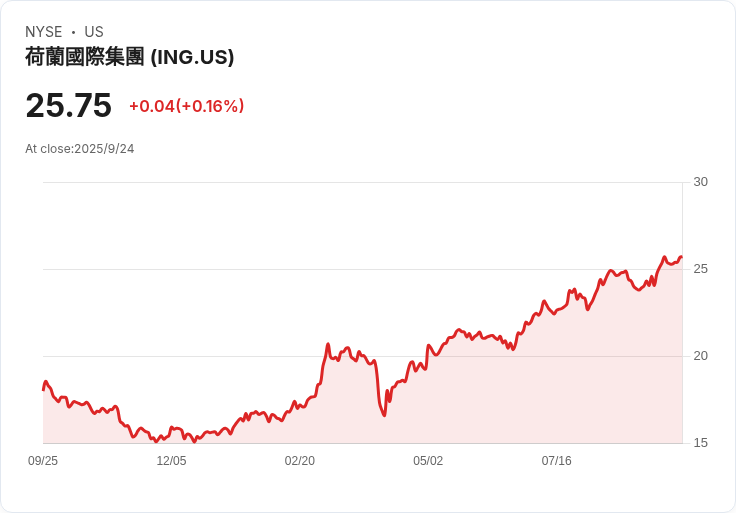This screenshot has width=736, height=513.
Task: Select the 02/20 date on the axis
Action: click(x=299, y=461)
